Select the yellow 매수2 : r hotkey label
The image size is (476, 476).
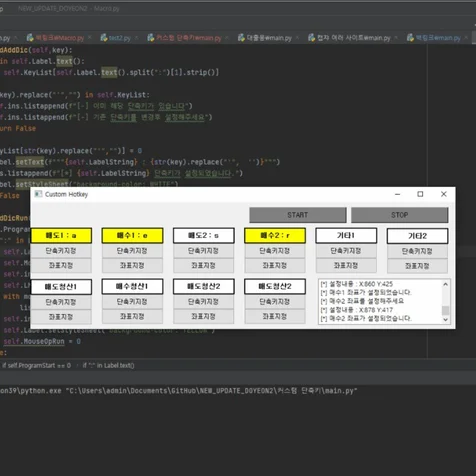pos(275,236)
